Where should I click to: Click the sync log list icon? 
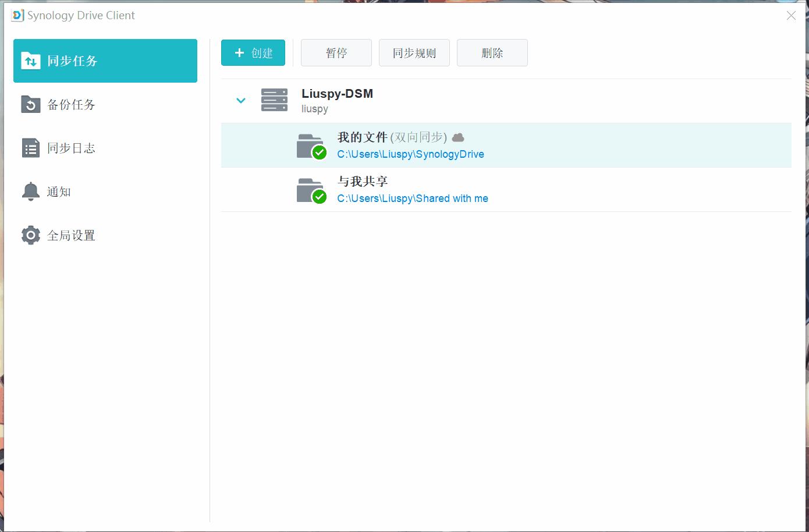[31, 148]
